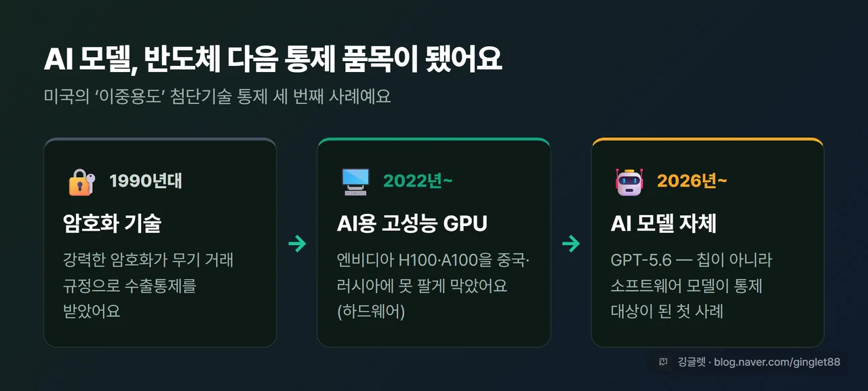Click the small blog icon beside 깅글렛

tap(663, 362)
